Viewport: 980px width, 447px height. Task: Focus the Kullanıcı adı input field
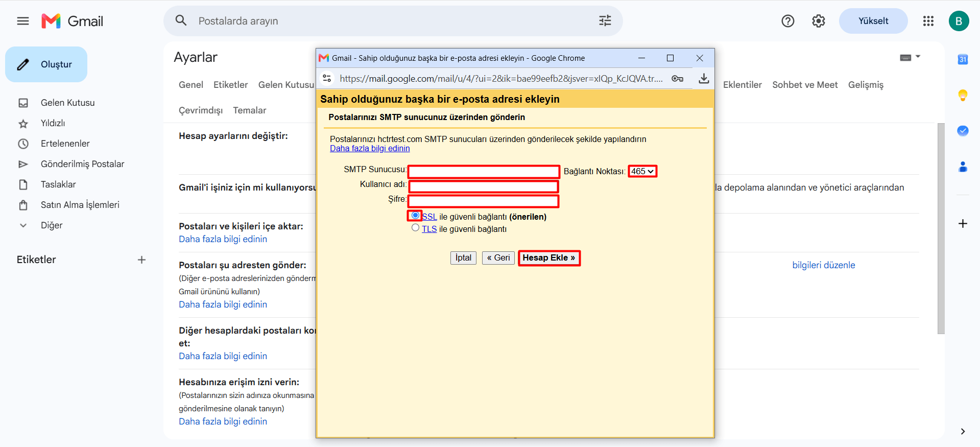coord(484,186)
